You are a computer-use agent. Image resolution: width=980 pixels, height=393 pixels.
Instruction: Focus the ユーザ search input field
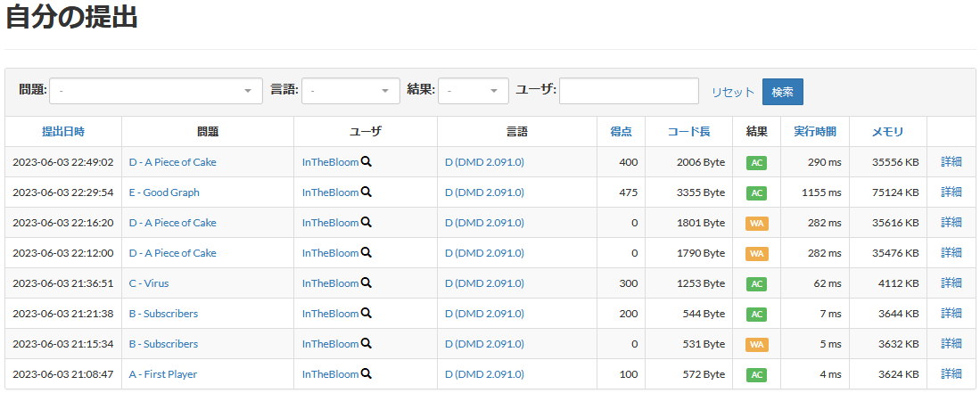pyautogui.click(x=629, y=91)
